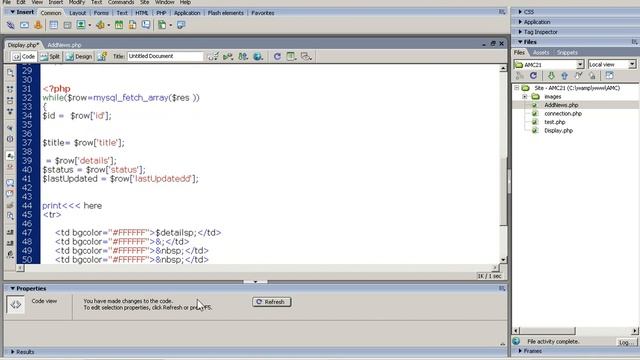Switch to the Layout insert tab
This screenshot has width=640, height=360.
(78, 13)
